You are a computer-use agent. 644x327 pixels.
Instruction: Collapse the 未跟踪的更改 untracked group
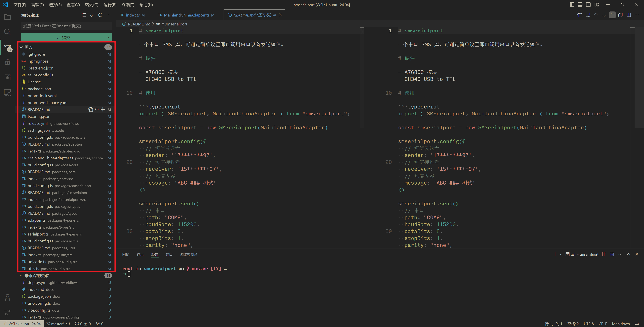pyautogui.click(x=21, y=275)
